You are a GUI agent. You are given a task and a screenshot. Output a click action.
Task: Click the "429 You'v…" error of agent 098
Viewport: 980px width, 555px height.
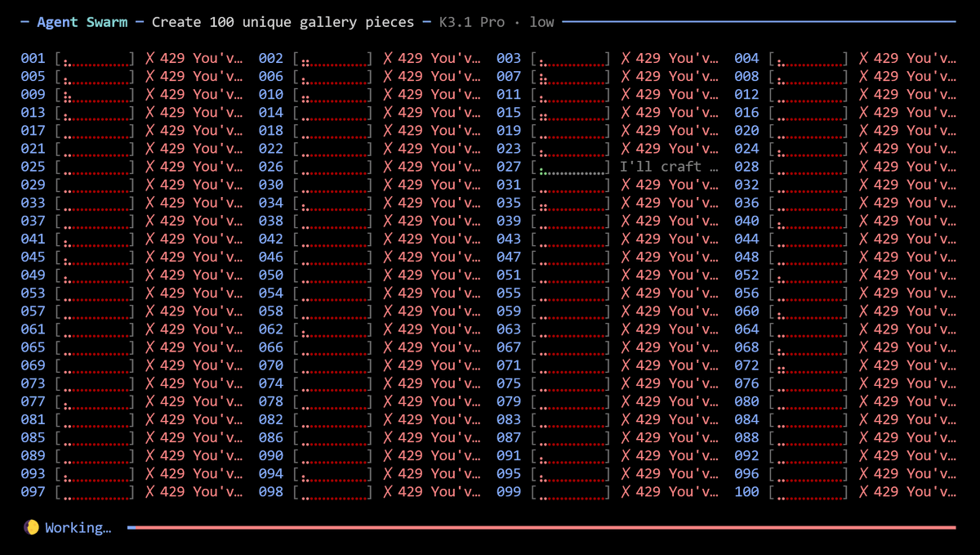[439, 491]
